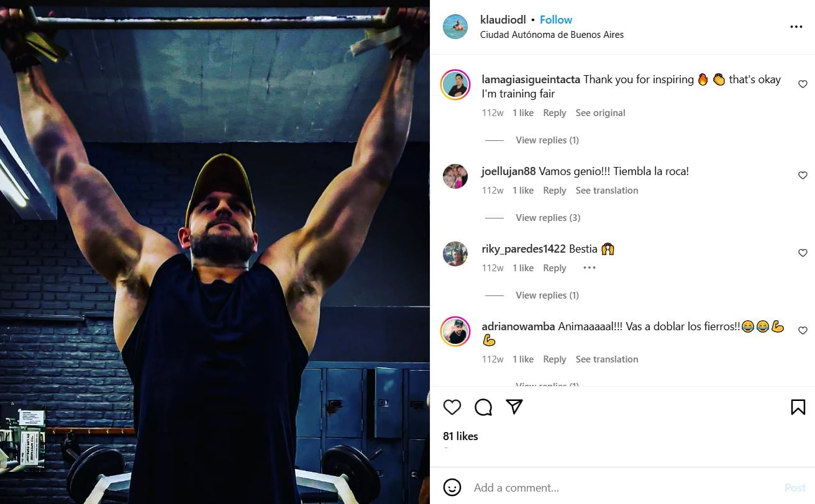
Task: Type in the Add a comment field
Action: (x=621, y=488)
